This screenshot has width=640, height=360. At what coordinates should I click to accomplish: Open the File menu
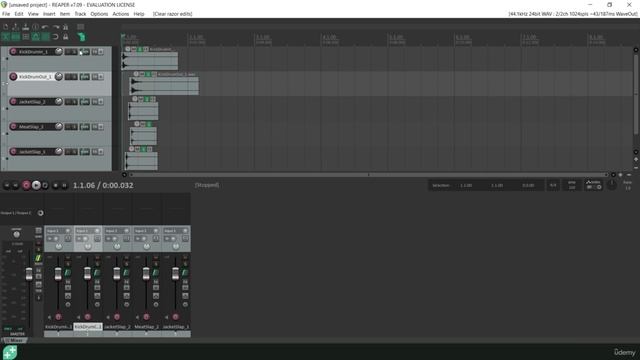[x=6, y=14]
